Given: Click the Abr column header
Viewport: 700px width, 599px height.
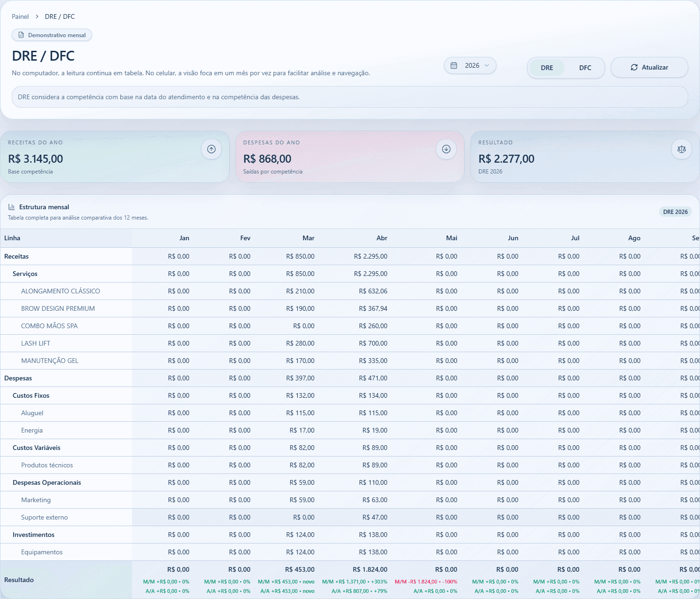Looking at the screenshot, I should click(x=382, y=238).
